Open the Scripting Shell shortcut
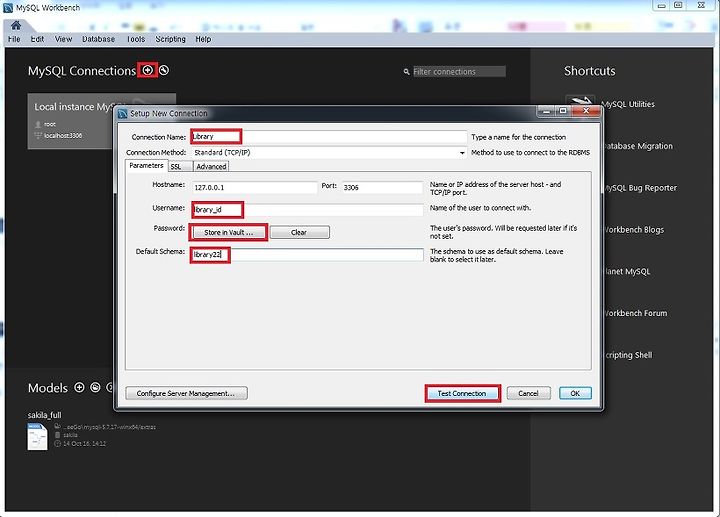This screenshot has width=720, height=517. 629,355
